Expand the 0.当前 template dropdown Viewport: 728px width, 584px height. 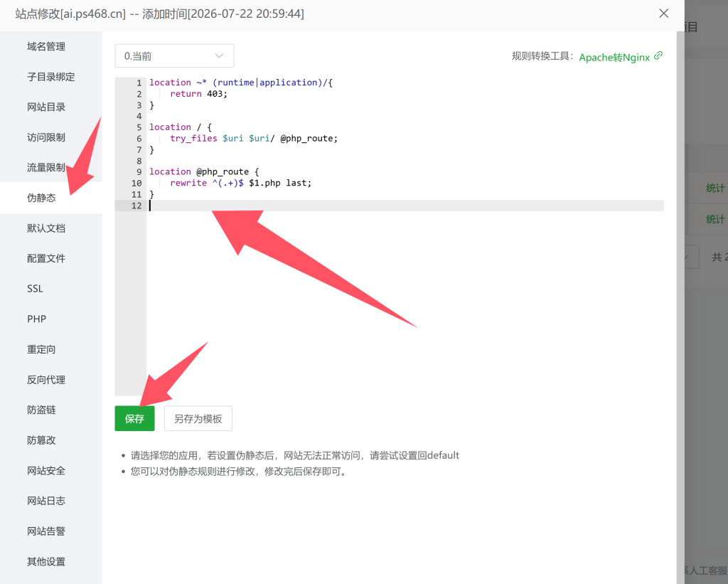[x=174, y=56]
